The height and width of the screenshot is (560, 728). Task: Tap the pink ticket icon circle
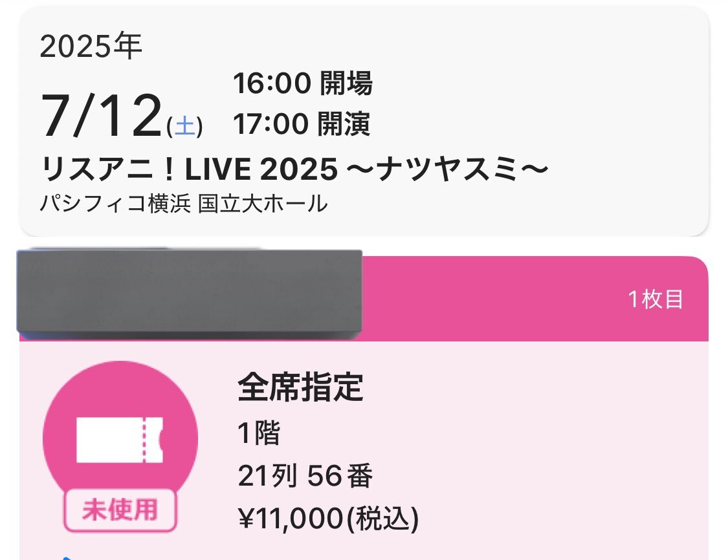(120, 438)
